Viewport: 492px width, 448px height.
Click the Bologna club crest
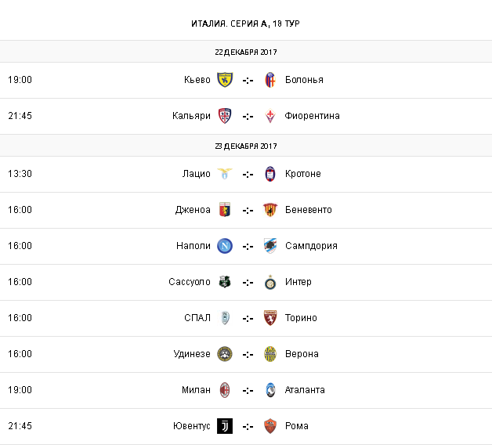pos(270,79)
